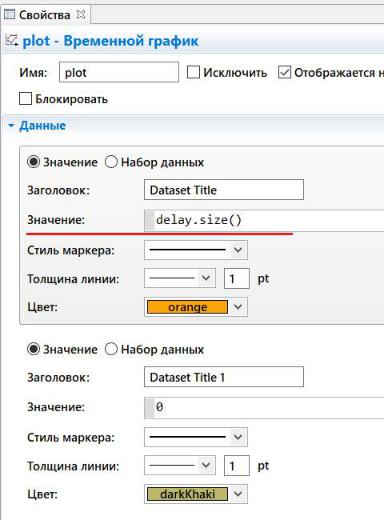Choose Значение radio in second dataset

[33, 349]
